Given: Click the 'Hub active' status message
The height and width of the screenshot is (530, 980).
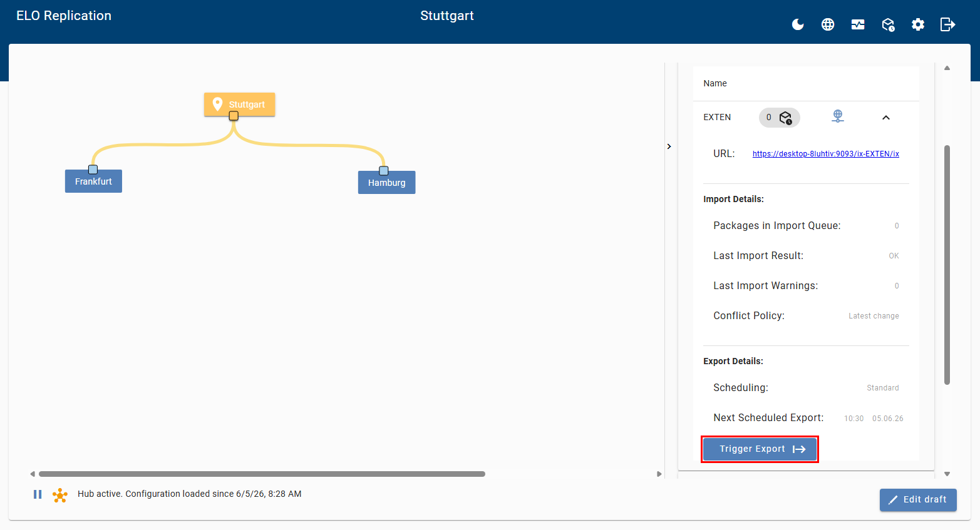Looking at the screenshot, I should click(x=190, y=494).
